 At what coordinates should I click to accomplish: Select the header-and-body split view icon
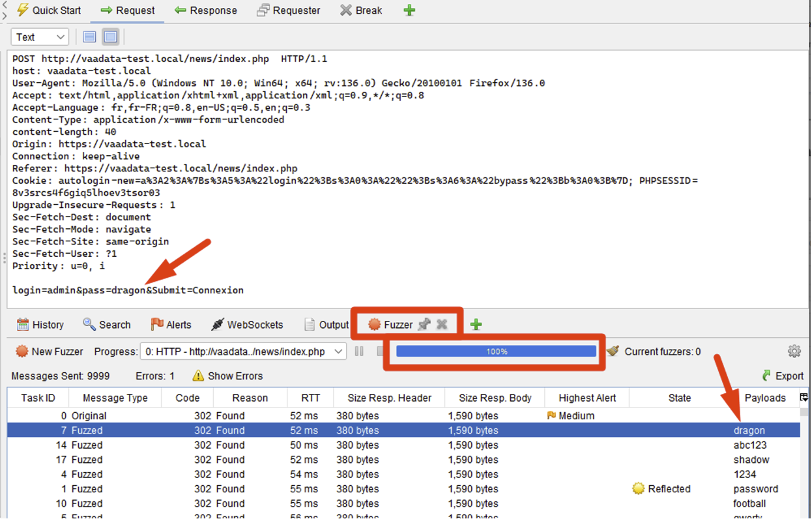pos(89,37)
